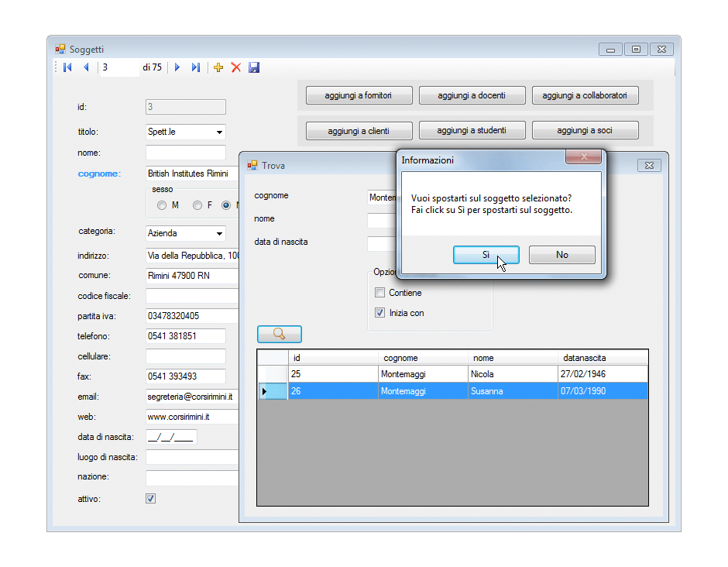Click the luogo di nascita field
Image resolution: width=728 pixels, height=567 pixels.
192,457
